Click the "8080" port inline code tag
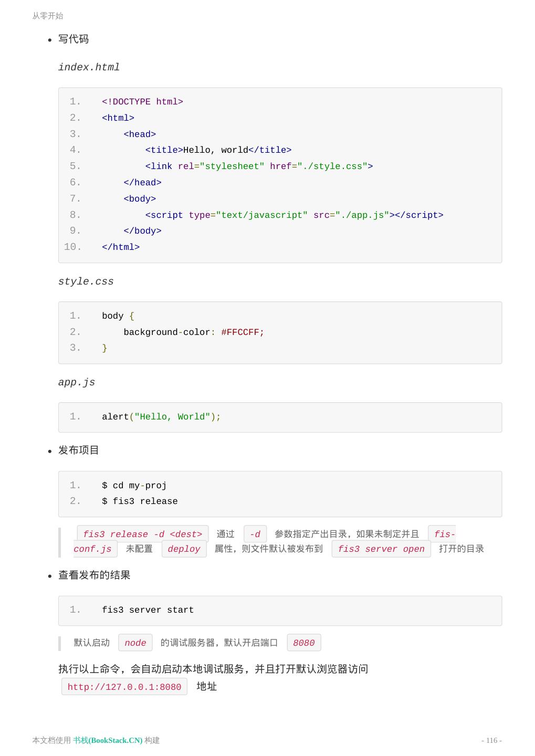This screenshot has width=535, height=756. [304, 643]
